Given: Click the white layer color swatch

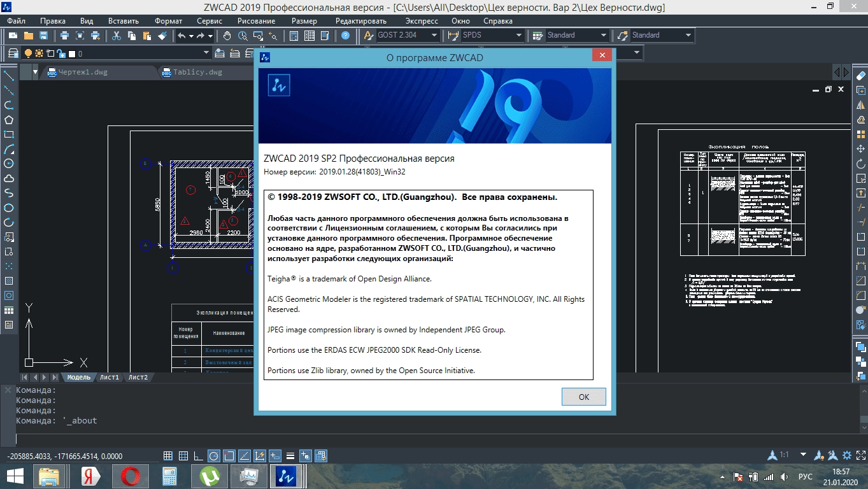Looking at the screenshot, I should (71, 54).
